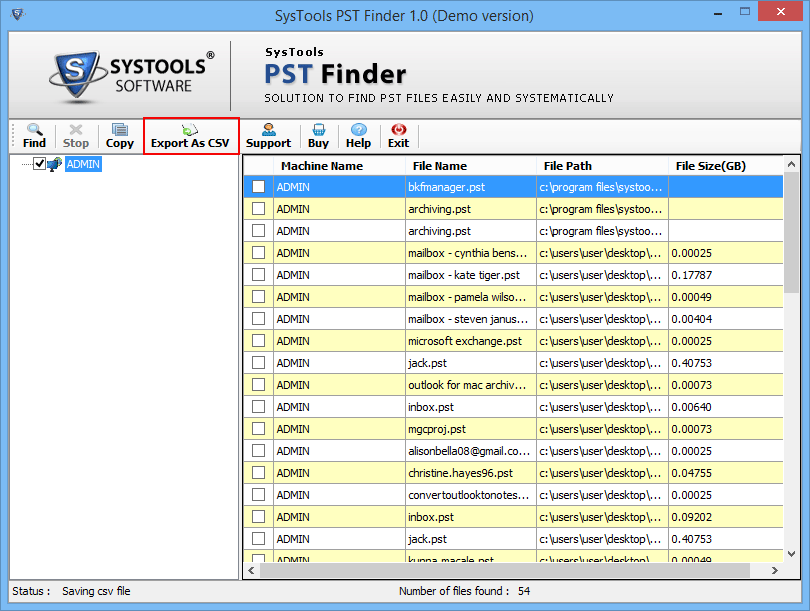Check the christine.hayes96.pst checkbox
This screenshot has height=611, width=810.
click(258, 473)
